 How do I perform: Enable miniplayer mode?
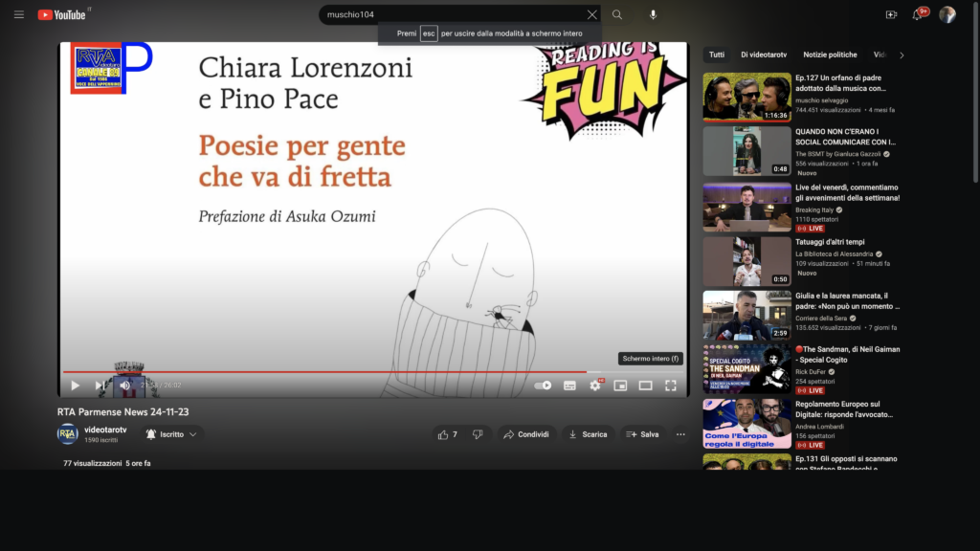tap(620, 386)
